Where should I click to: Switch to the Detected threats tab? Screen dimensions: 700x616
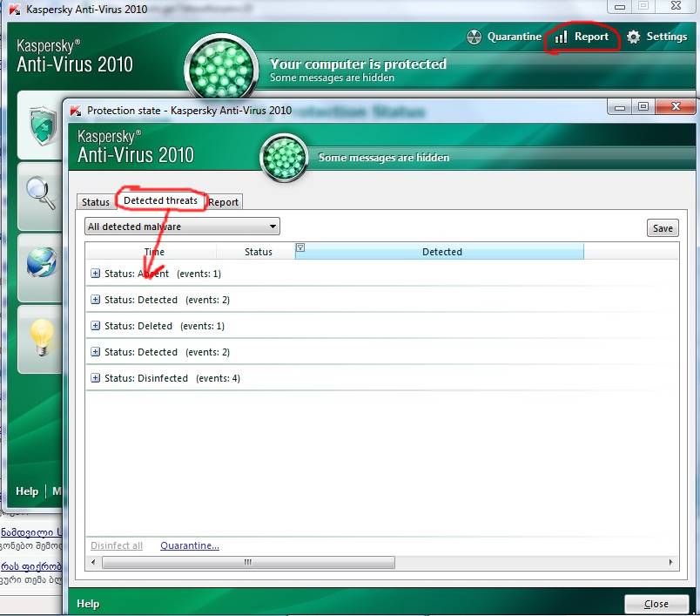click(x=161, y=200)
